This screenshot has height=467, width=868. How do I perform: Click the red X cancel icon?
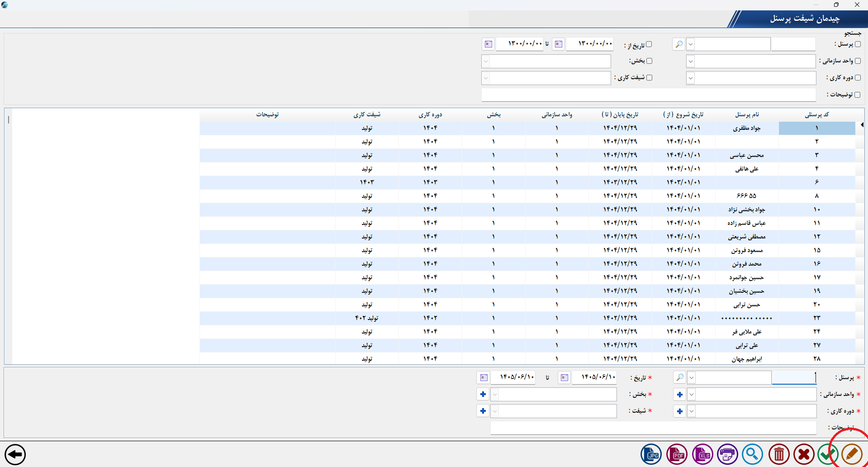[804, 454]
